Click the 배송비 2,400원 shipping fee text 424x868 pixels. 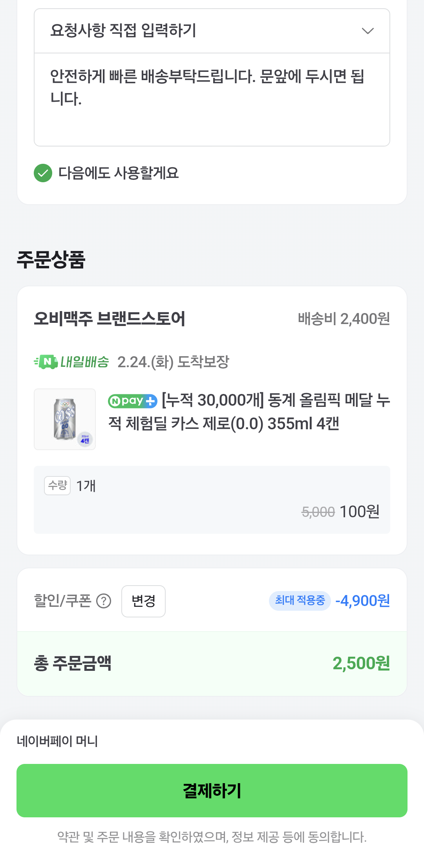[x=344, y=319]
